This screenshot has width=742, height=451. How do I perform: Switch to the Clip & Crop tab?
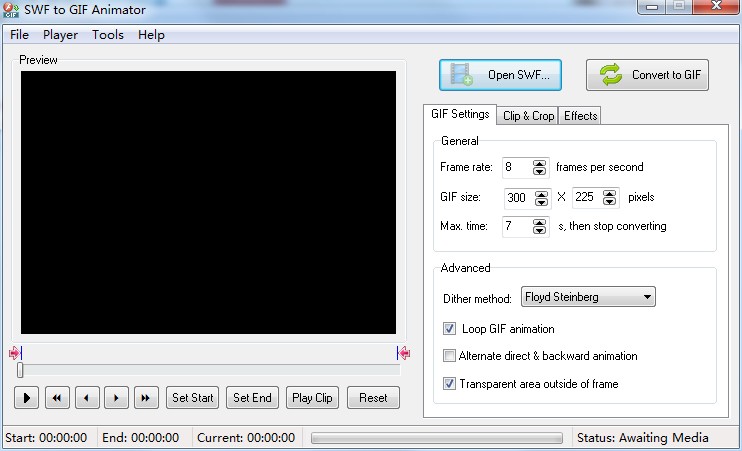click(x=528, y=116)
